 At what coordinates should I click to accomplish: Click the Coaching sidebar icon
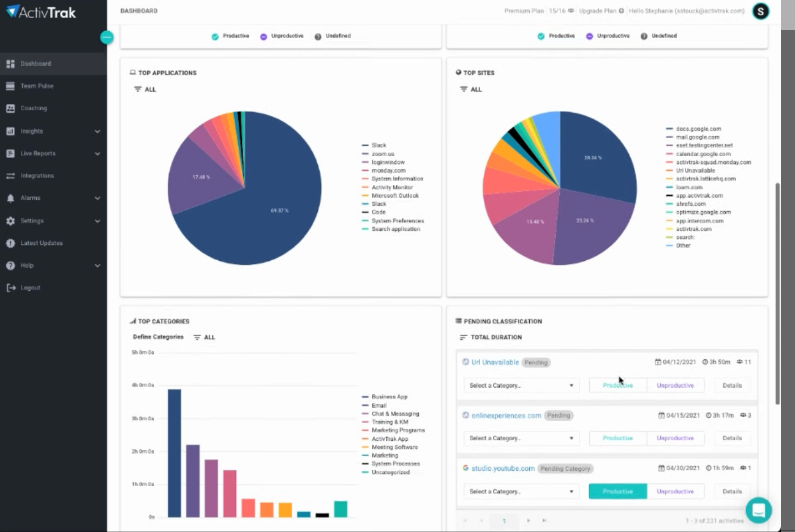tap(10, 108)
